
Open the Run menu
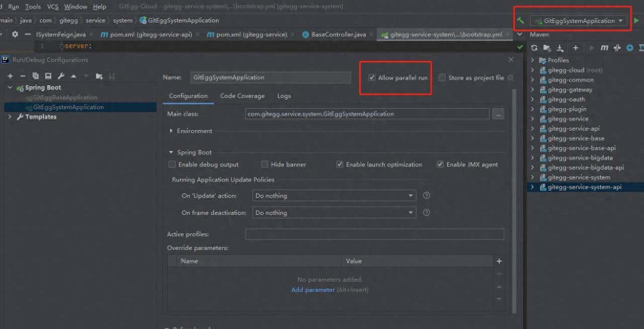pyautogui.click(x=14, y=7)
